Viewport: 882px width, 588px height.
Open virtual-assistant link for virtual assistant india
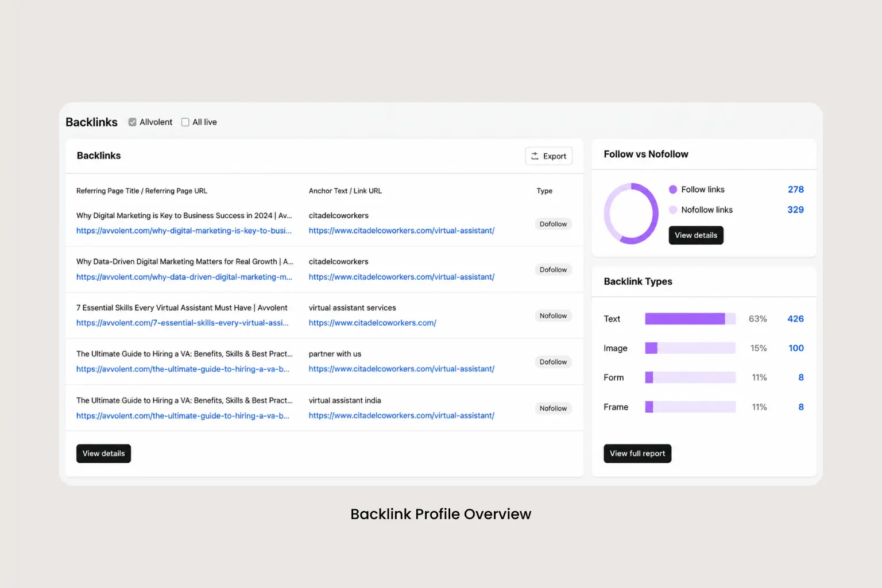point(401,416)
